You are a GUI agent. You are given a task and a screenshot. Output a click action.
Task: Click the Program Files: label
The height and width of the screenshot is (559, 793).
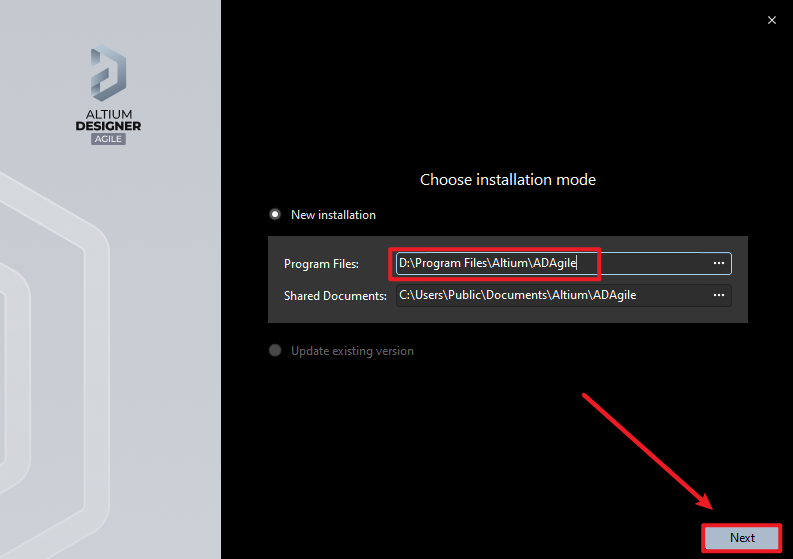[321, 264]
